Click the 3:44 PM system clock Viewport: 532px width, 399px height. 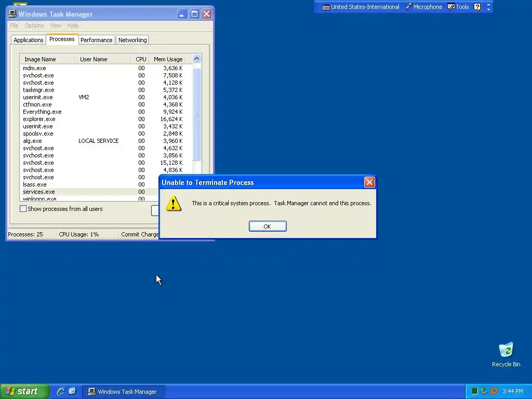[x=513, y=391]
